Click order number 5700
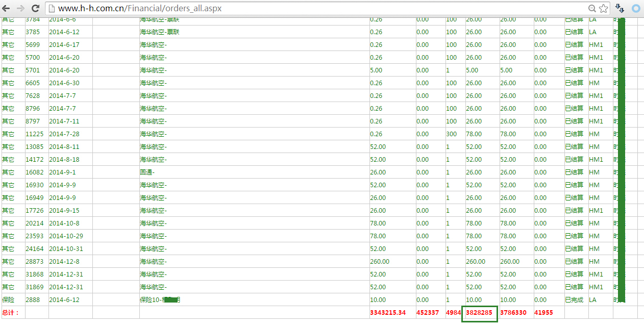This screenshot has height=326, width=644. (33, 57)
